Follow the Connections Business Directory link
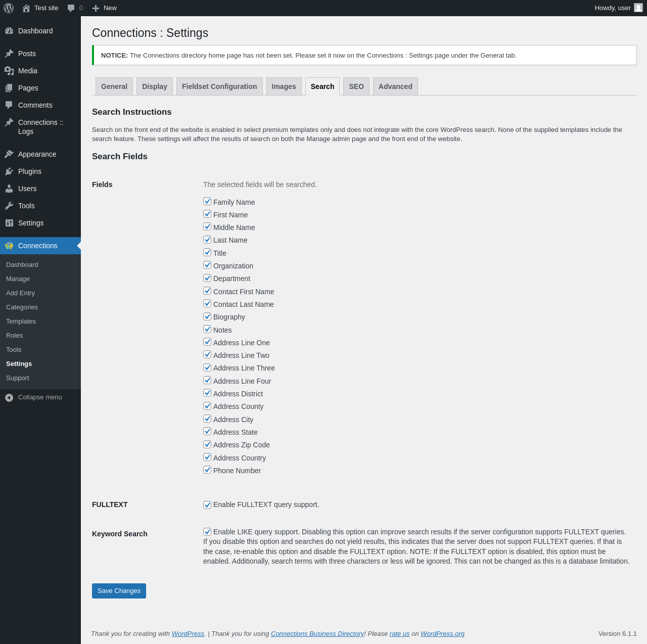The height and width of the screenshot is (644, 647). [317, 634]
